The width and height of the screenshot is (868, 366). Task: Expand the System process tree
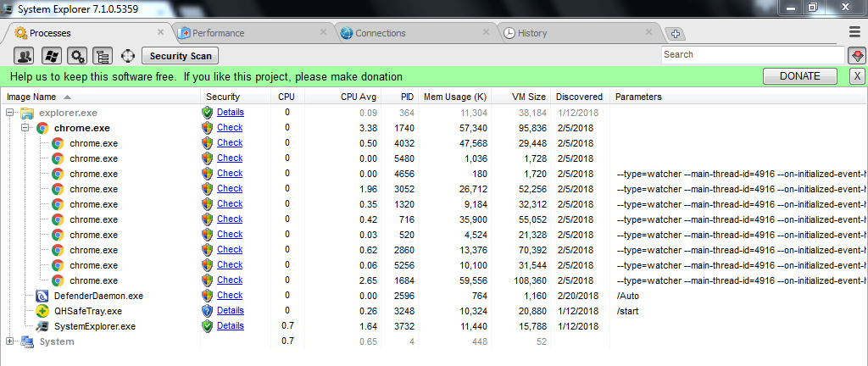pos(9,341)
